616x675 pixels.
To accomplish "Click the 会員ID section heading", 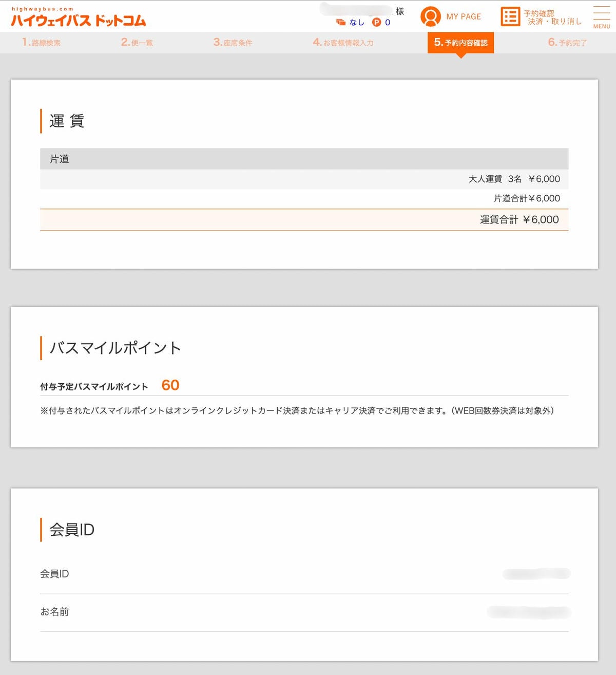I will (x=72, y=530).
